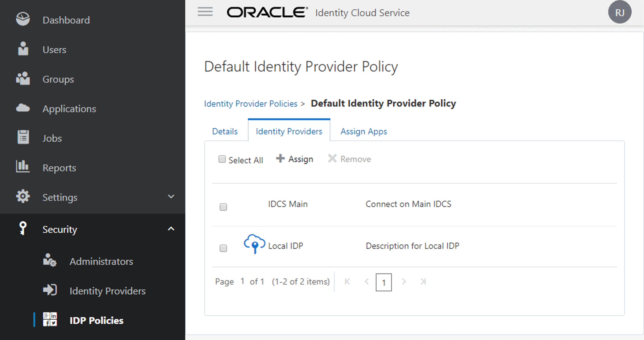Open Identity Providers under Security
The height and width of the screenshot is (340, 644).
[x=107, y=291]
